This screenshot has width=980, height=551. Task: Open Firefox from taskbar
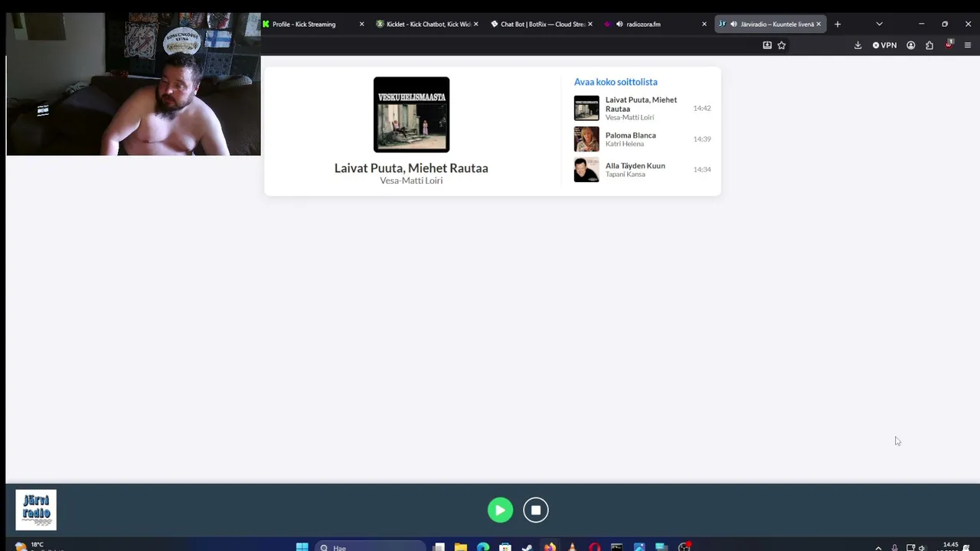pos(550,547)
